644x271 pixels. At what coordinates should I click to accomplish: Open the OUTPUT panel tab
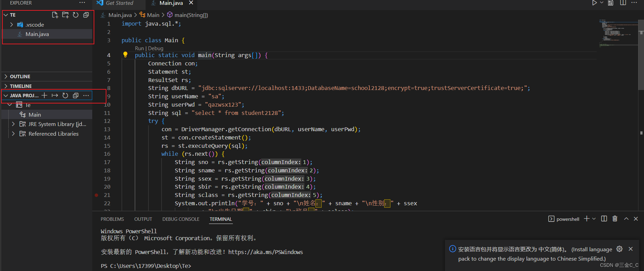[x=143, y=219]
